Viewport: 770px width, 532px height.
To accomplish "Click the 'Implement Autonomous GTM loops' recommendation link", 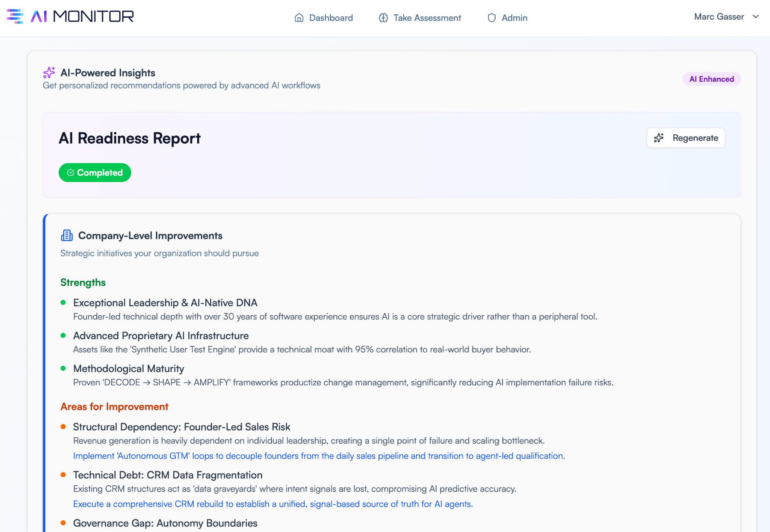I will tap(319, 456).
